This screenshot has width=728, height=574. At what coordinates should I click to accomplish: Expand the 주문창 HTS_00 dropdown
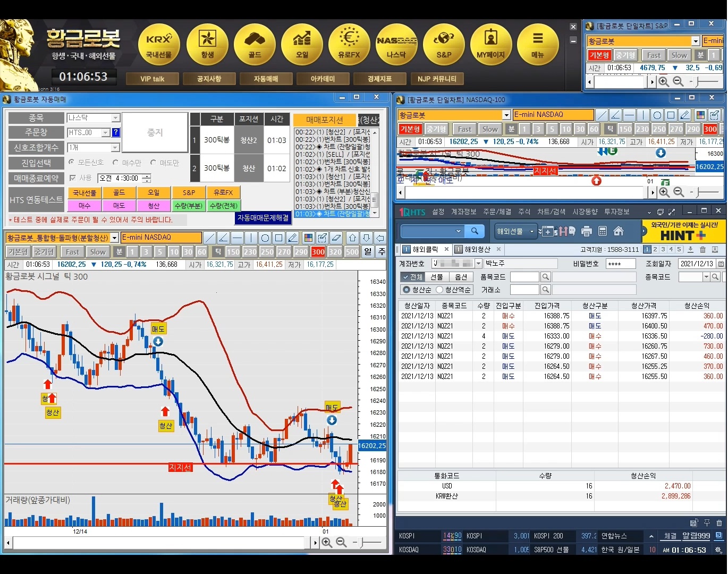click(x=106, y=132)
